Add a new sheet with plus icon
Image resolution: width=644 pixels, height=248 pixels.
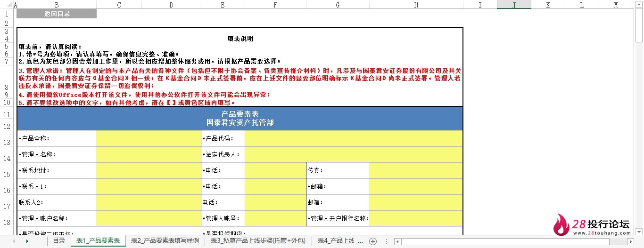(x=373, y=241)
